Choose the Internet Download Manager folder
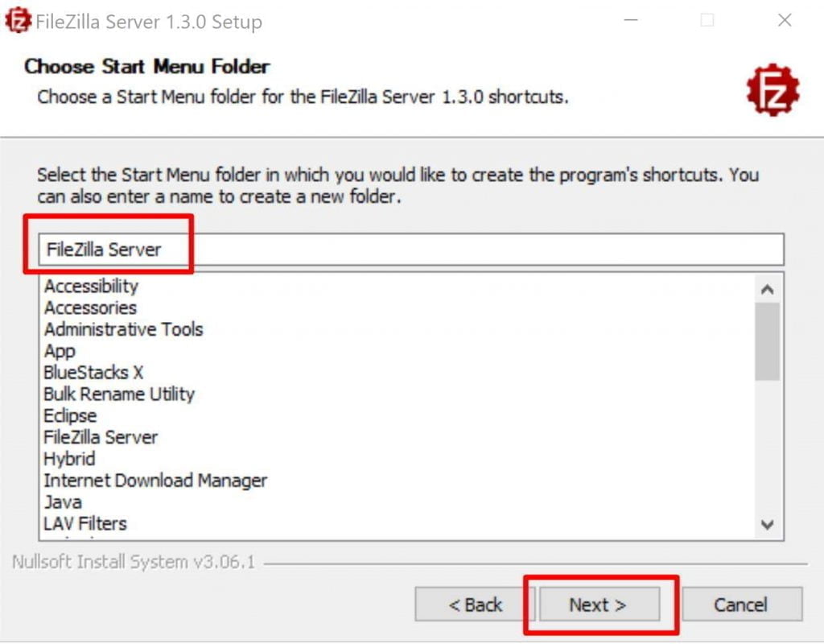This screenshot has width=824, height=644. (155, 481)
